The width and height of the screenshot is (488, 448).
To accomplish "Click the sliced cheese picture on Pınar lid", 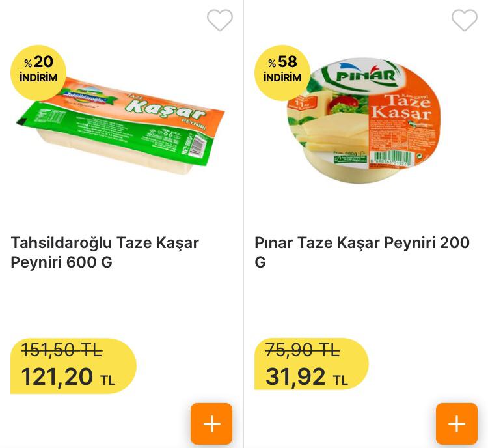I will pyautogui.click(x=325, y=127).
